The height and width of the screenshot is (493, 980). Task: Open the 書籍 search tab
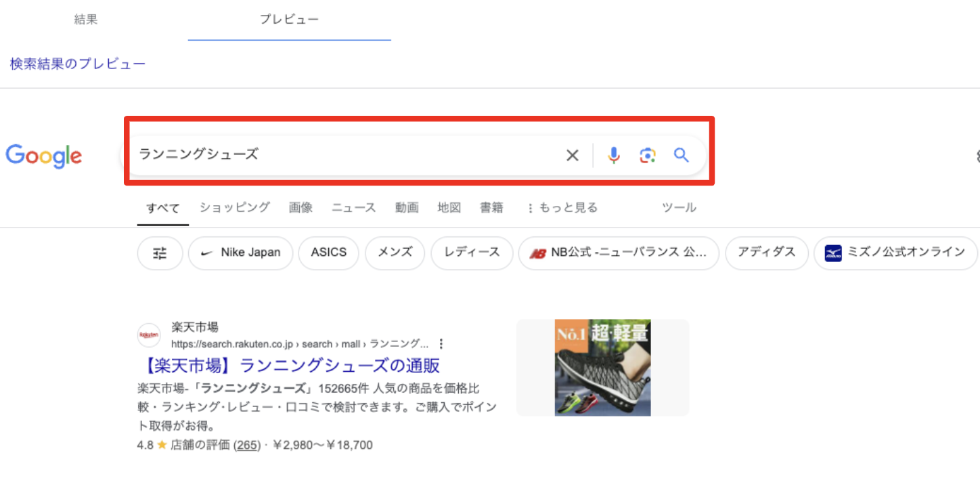(x=492, y=207)
